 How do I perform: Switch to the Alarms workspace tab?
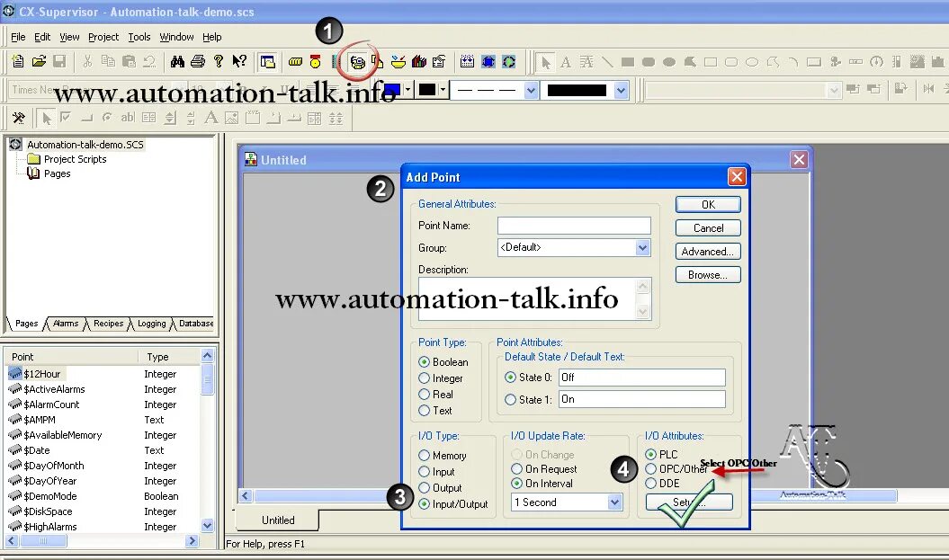[66, 324]
